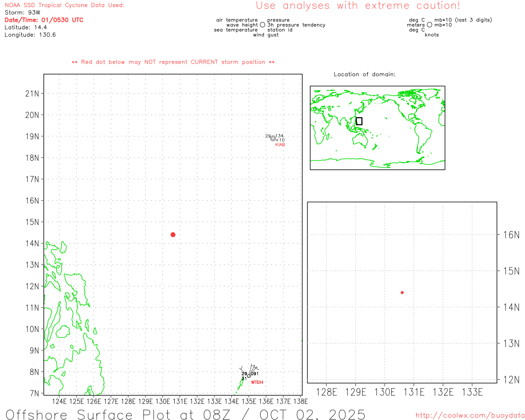Click the KIAB station circle marker
Viewport: 525px width, 420px height.
(273, 138)
